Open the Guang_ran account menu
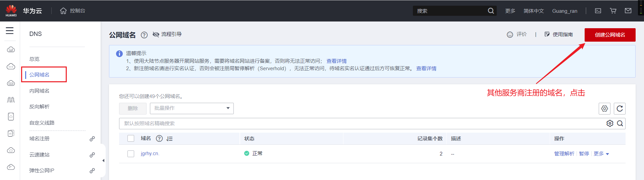Screen dimensions: 644x180 pyautogui.click(x=565, y=11)
